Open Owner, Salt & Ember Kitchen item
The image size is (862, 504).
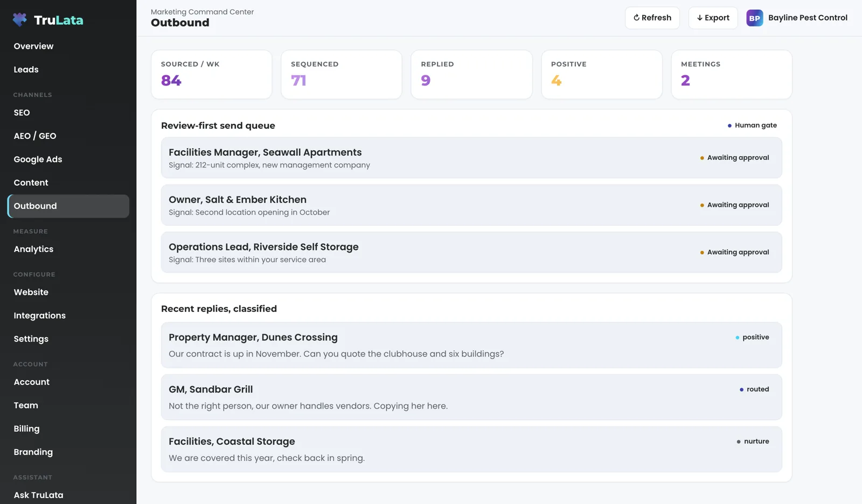[x=471, y=205]
